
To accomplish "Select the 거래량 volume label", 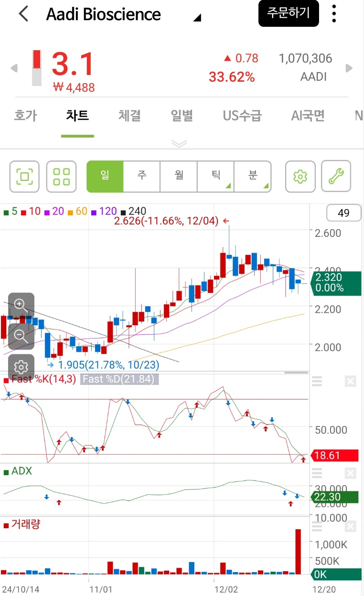I will [x=22, y=524].
